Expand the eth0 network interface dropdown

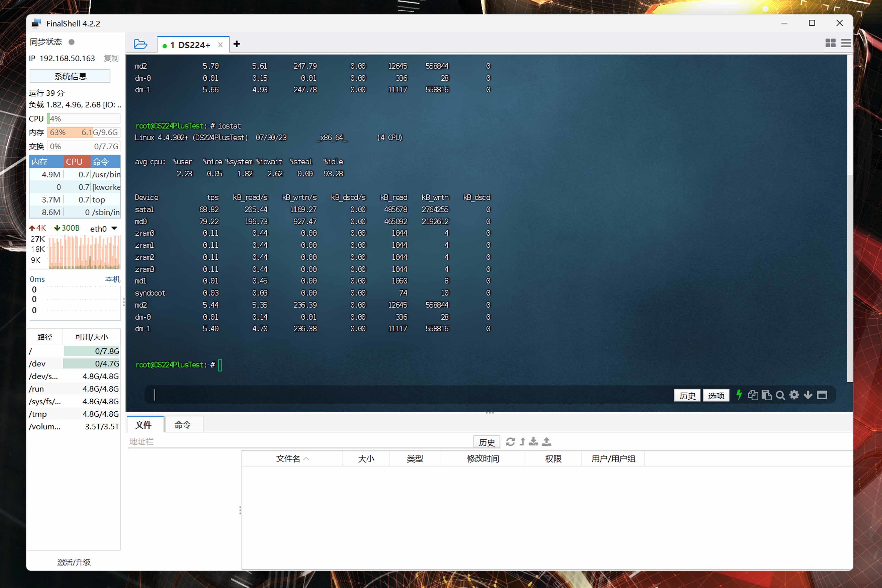point(114,228)
